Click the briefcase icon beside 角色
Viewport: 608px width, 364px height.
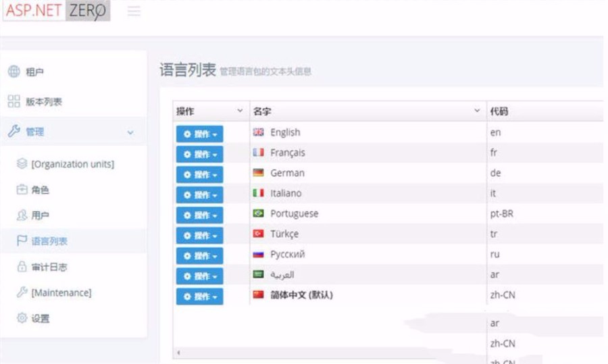[x=22, y=190]
